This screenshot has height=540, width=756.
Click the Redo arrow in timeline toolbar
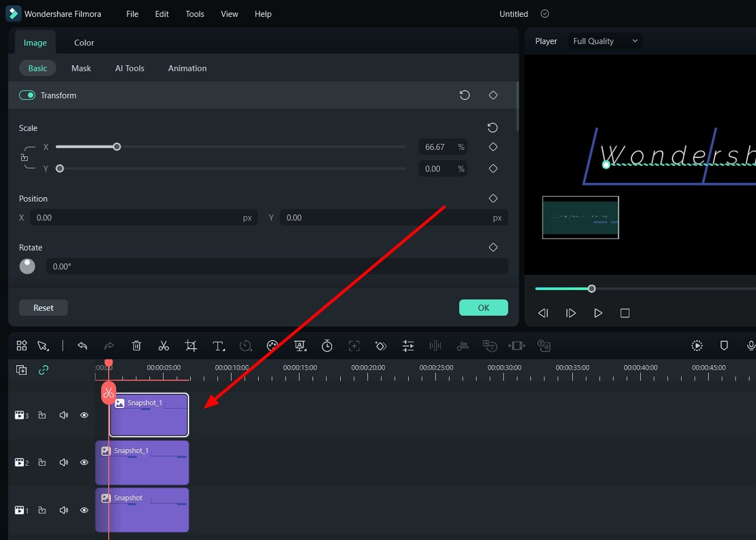tap(109, 346)
